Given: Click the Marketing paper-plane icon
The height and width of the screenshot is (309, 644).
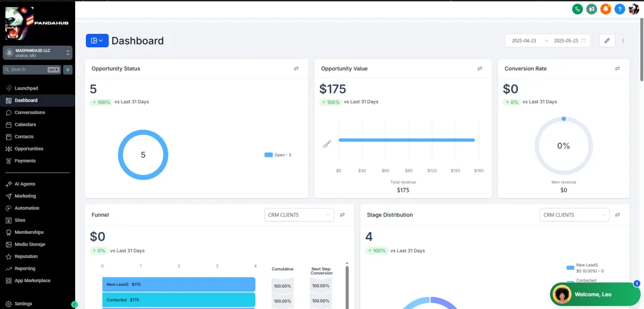Looking at the screenshot, I should pyautogui.click(x=9, y=196).
